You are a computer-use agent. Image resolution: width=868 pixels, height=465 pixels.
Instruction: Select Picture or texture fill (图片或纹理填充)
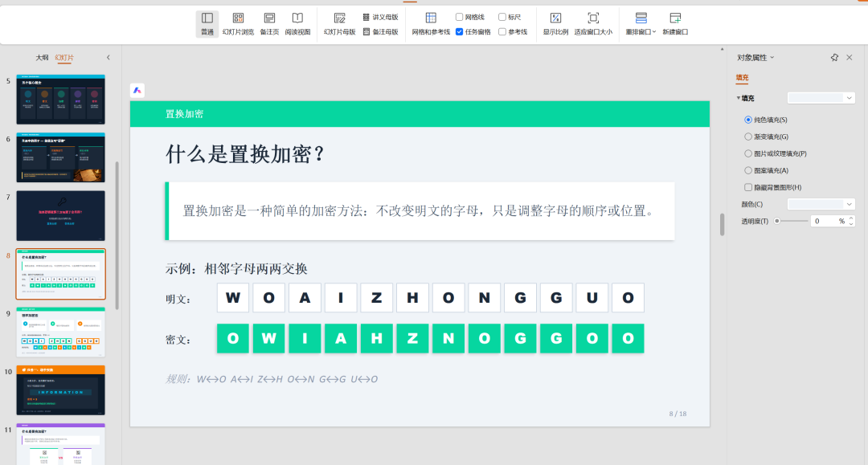point(748,153)
